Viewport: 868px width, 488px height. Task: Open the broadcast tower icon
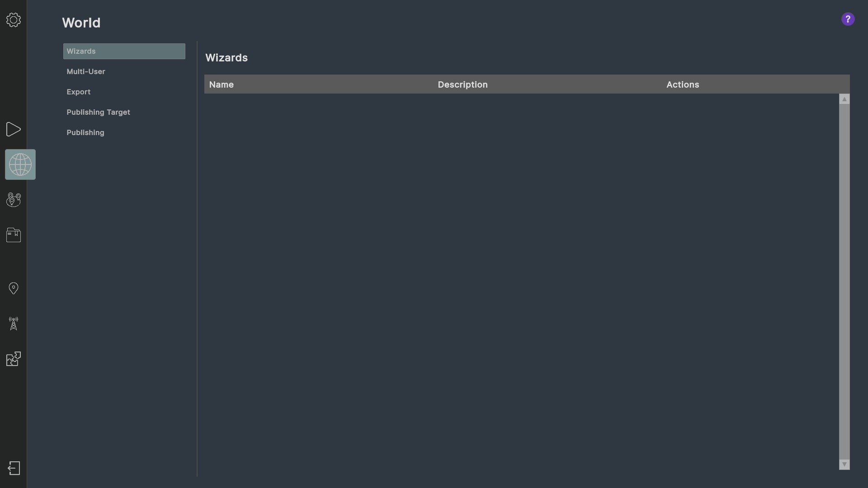pyautogui.click(x=14, y=324)
